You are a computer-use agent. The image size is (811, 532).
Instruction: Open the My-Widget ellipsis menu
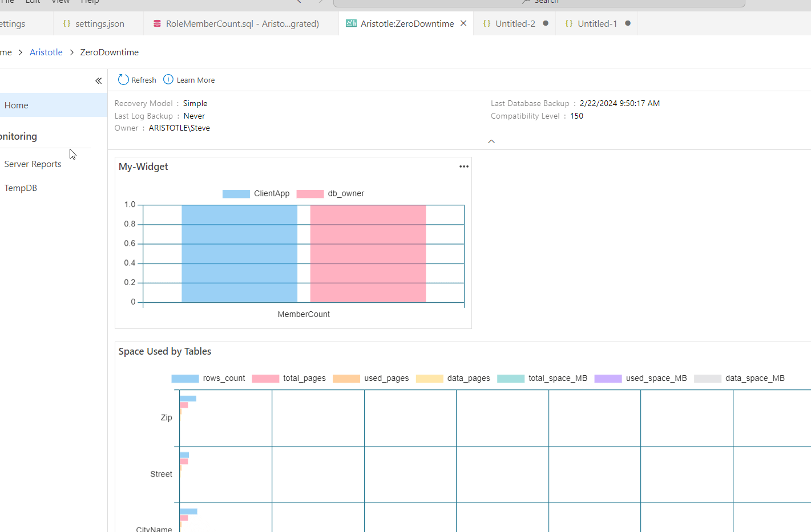tap(464, 166)
